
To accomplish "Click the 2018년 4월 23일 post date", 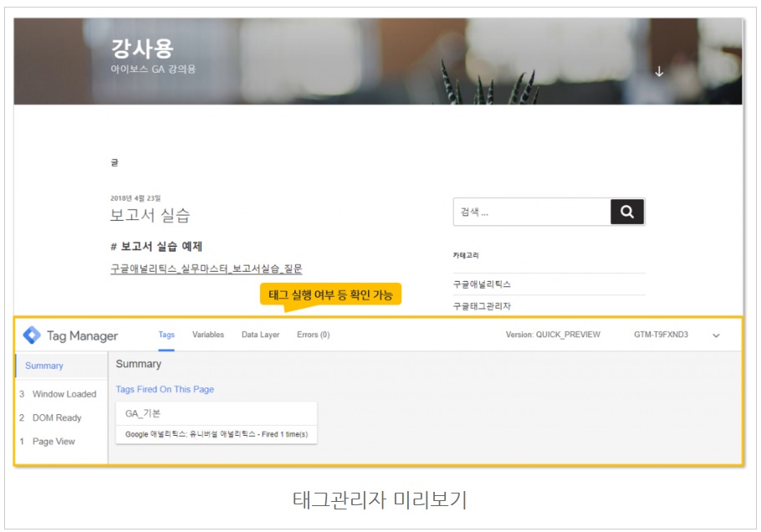I will (135, 198).
